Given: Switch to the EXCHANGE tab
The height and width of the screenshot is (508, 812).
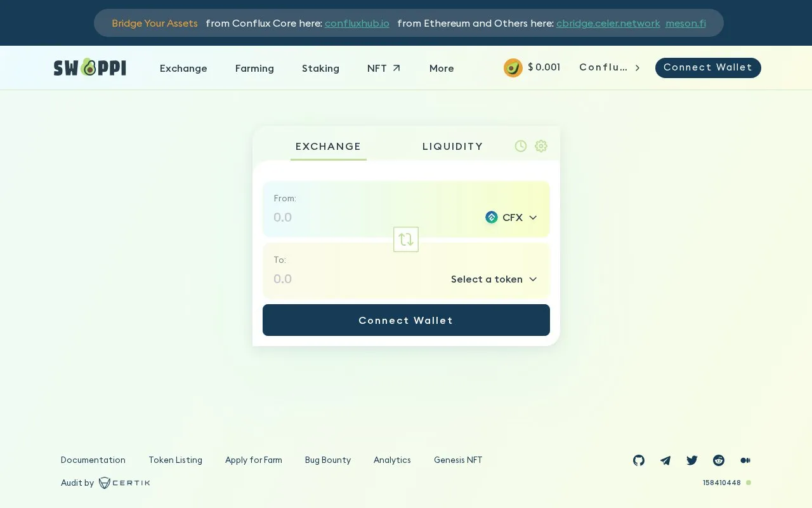Looking at the screenshot, I should click(x=328, y=147).
